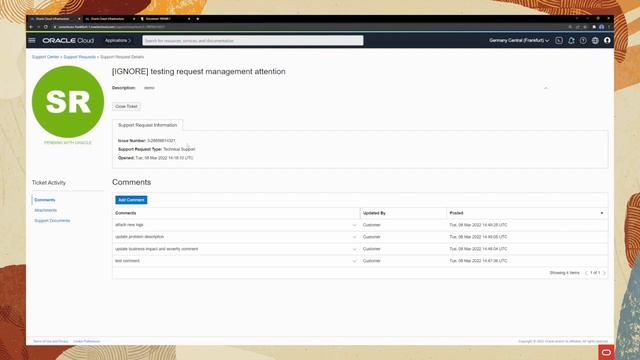Click in the resource search field
This screenshot has width=640, height=360.
[253, 40]
